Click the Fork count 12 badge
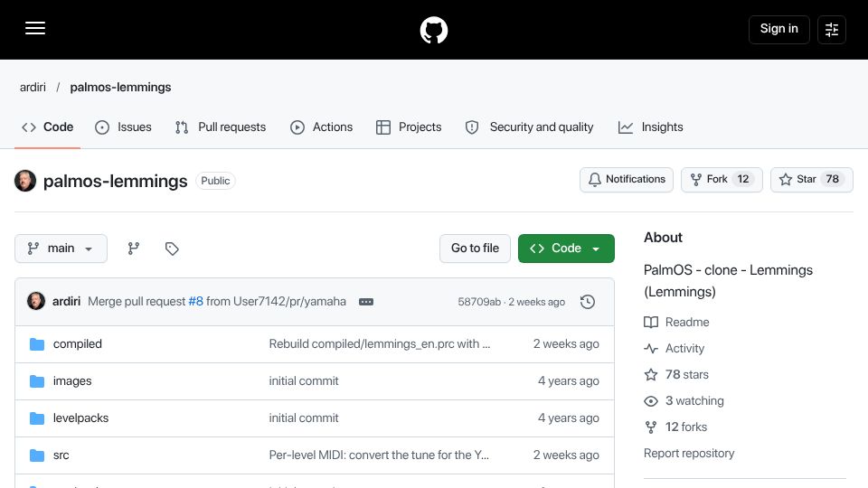Viewport: 868px width, 488px height. click(743, 179)
